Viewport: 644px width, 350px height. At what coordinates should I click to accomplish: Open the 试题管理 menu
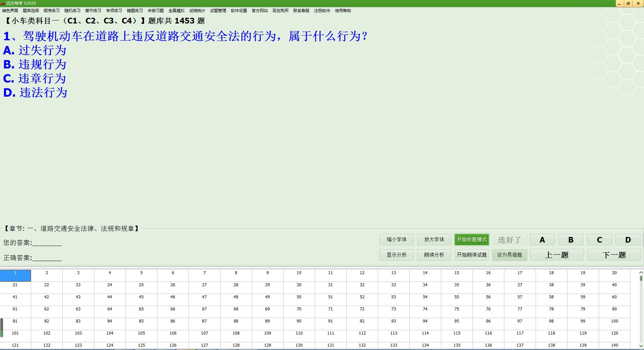[x=218, y=11]
